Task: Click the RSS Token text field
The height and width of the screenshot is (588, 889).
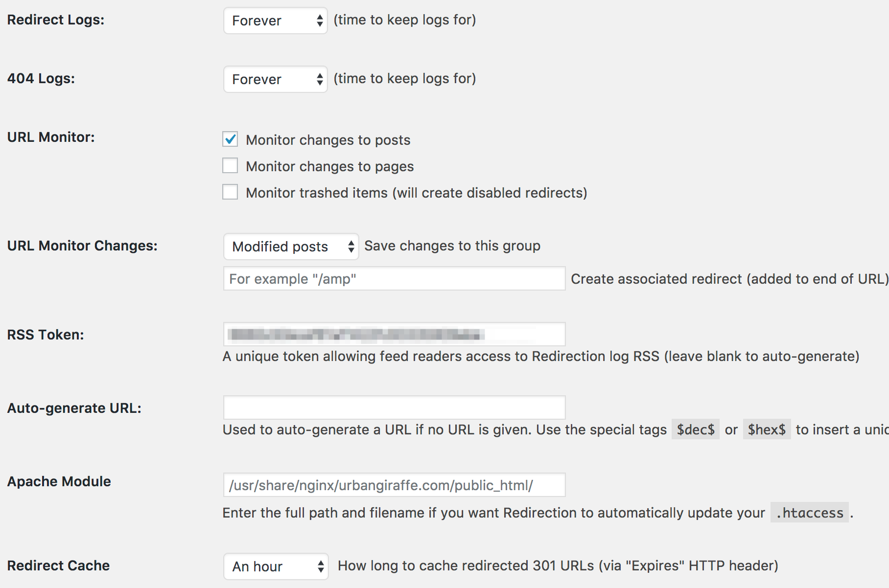Action: 394,334
